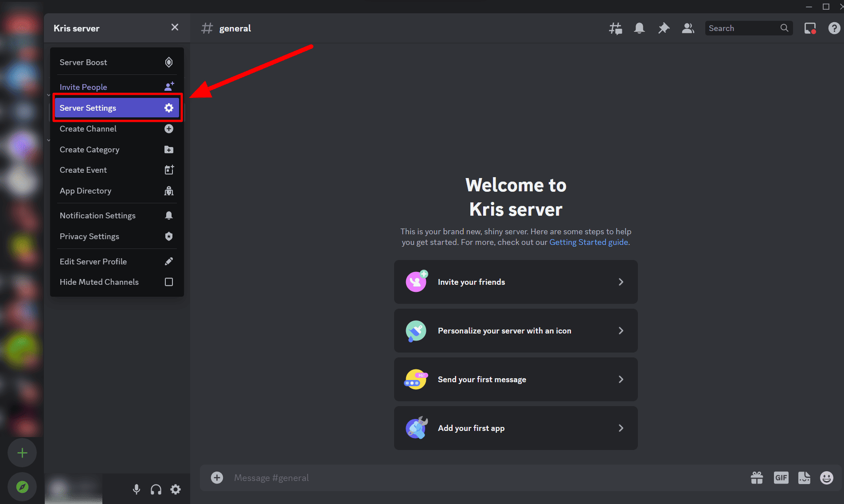Open Personalize your server with an icon
The height and width of the screenshot is (504, 844).
pos(516,331)
